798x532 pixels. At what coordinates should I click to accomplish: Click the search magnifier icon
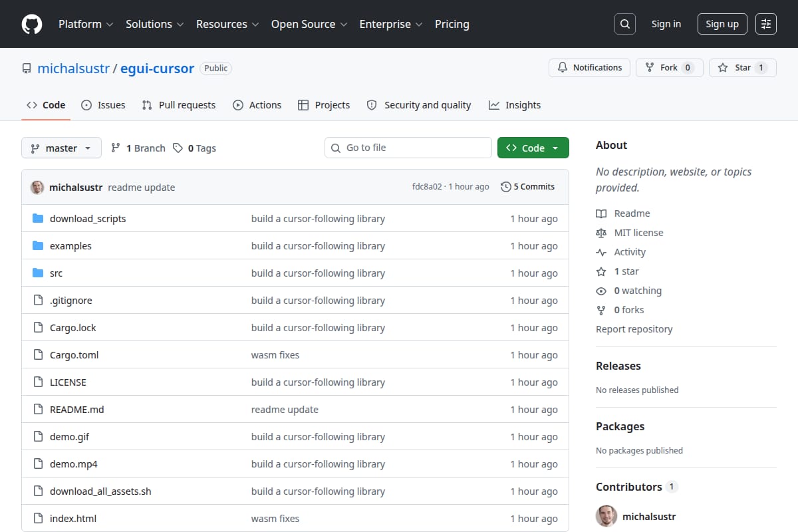coord(624,24)
